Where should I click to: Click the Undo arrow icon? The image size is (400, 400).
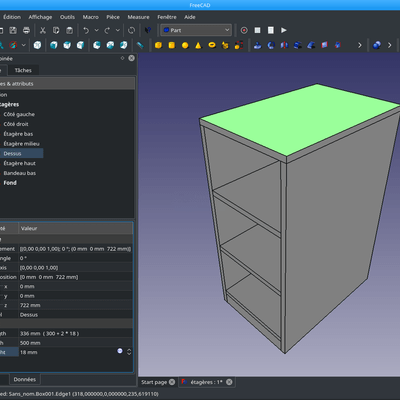[x=86, y=30]
